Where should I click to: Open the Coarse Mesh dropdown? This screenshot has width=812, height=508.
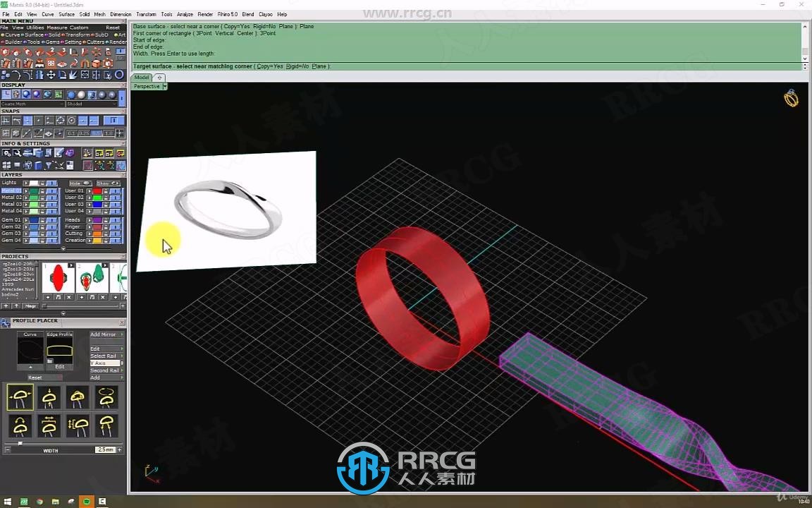pos(32,104)
